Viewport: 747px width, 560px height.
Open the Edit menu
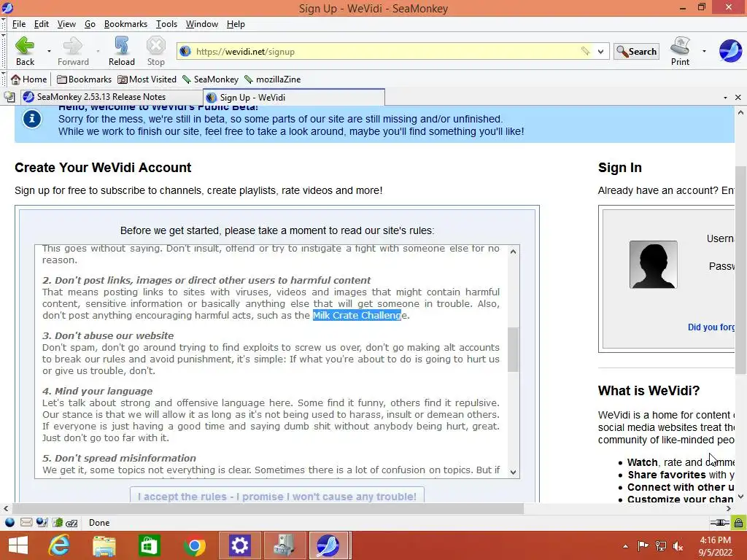[x=42, y=24]
